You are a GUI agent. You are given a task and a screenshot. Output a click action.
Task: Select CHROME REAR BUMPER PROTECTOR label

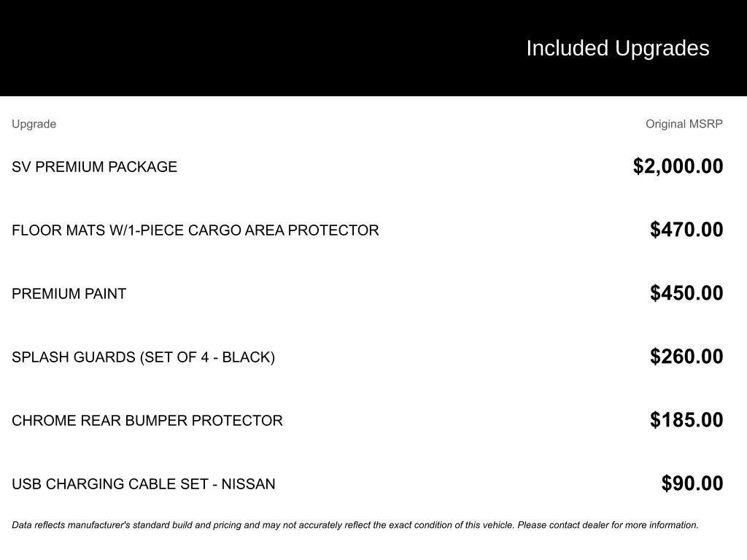pos(147,421)
